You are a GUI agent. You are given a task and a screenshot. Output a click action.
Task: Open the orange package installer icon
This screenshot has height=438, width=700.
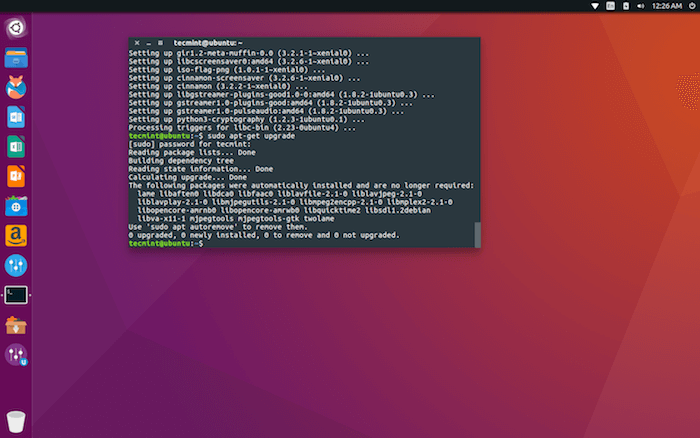coord(16,325)
